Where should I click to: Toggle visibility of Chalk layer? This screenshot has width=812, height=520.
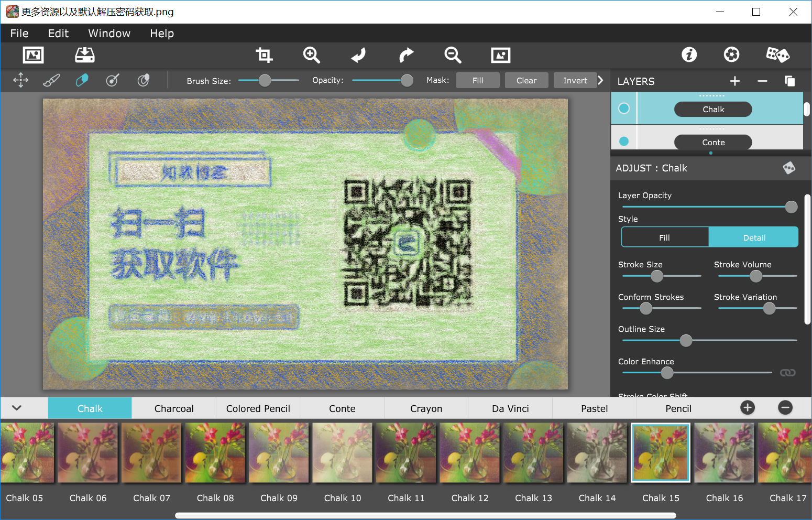[624, 109]
